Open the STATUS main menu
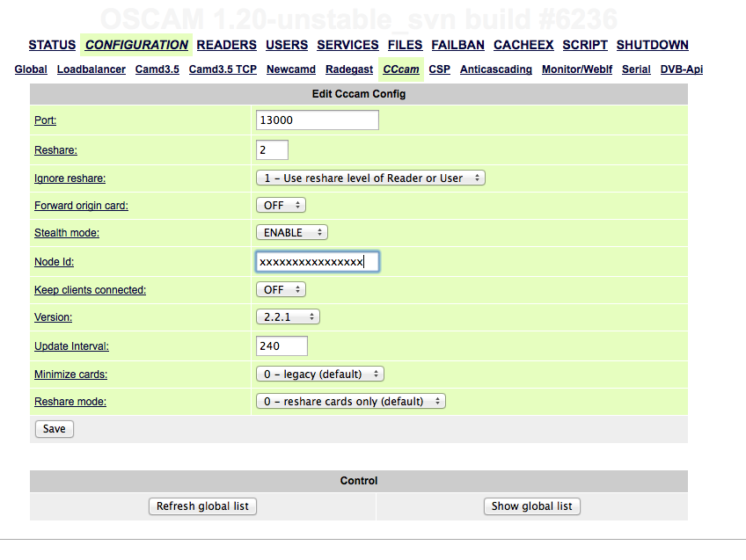 [52, 45]
